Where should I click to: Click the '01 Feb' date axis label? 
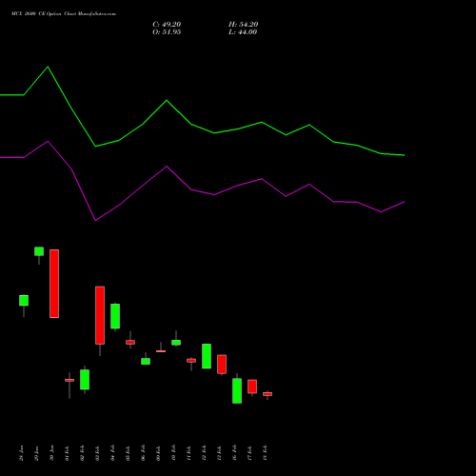click(67, 453)
